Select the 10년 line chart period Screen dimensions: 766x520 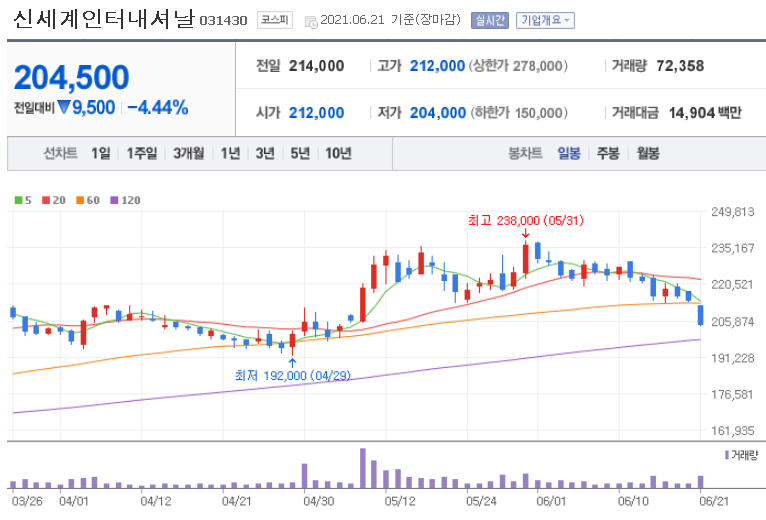point(339,153)
